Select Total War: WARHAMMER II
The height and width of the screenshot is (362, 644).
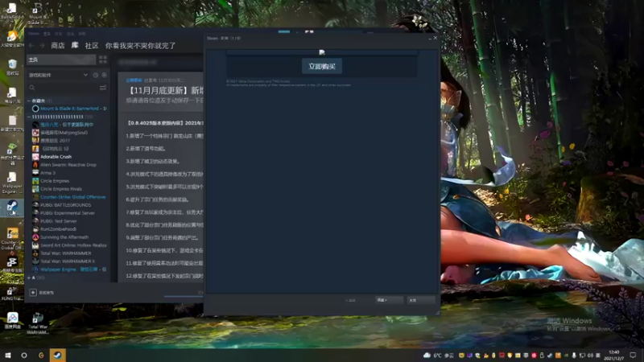(x=68, y=261)
